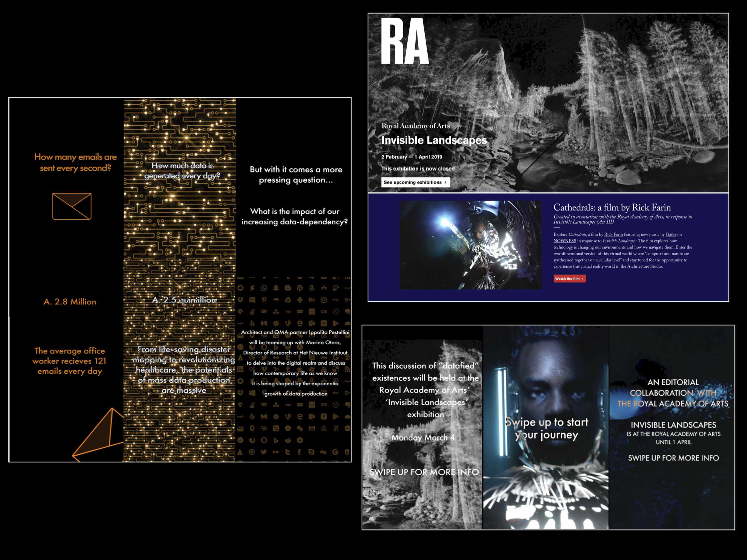Click the Adobe A icon in the bottom icon row
Viewport: 747px width, 560px height.
[240, 452]
